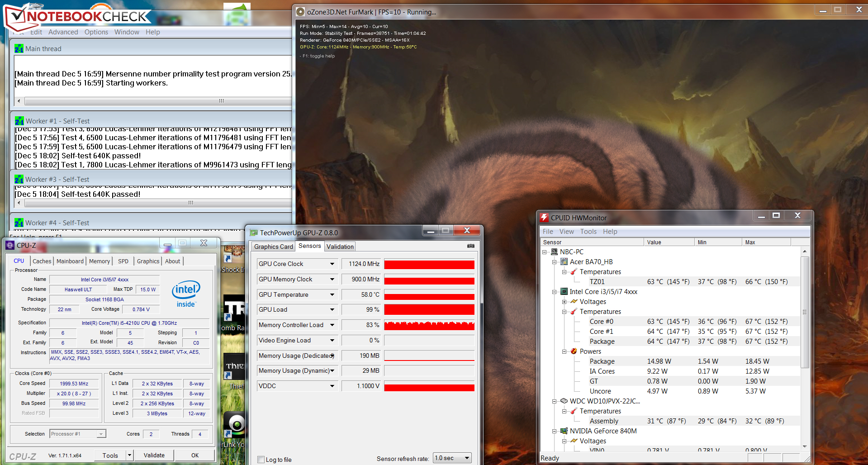Click the Memory Controller Load graph
This screenshot has width=868, height=465.
tap(429, 325)
